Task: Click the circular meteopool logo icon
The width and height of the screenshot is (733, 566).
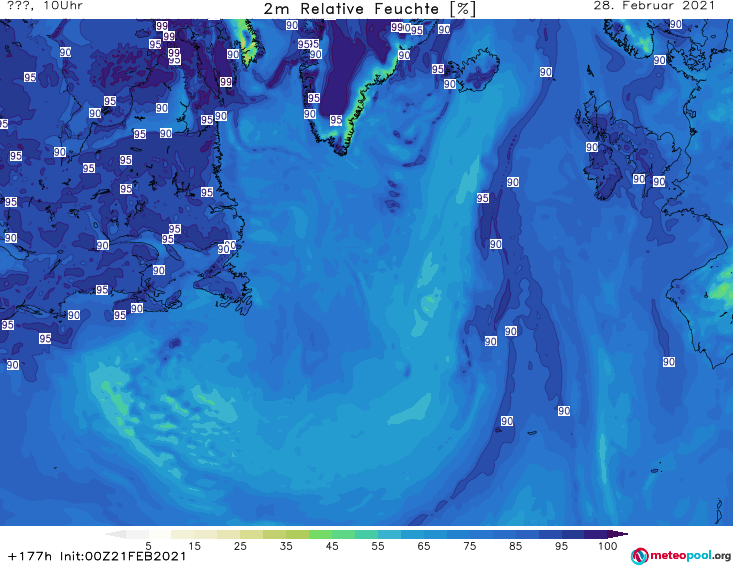Action: [x=640, y=556]
